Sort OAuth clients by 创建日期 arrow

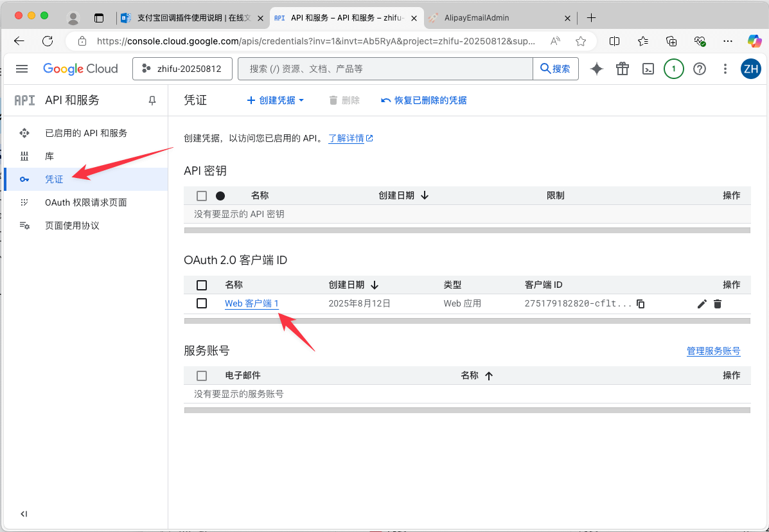point(375,285)
